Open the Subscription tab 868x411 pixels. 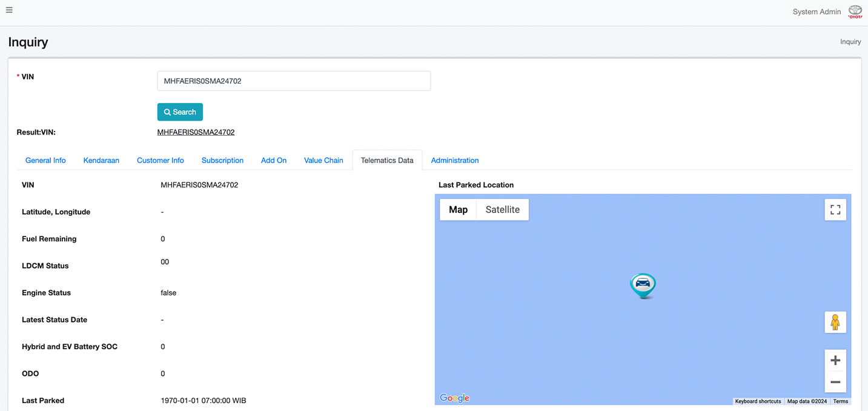click(222, 160)
